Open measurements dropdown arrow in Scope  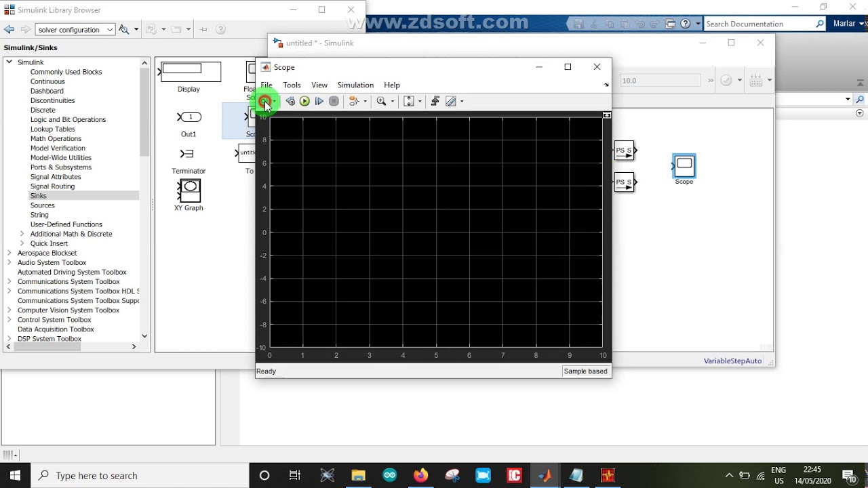click(462, 102)
